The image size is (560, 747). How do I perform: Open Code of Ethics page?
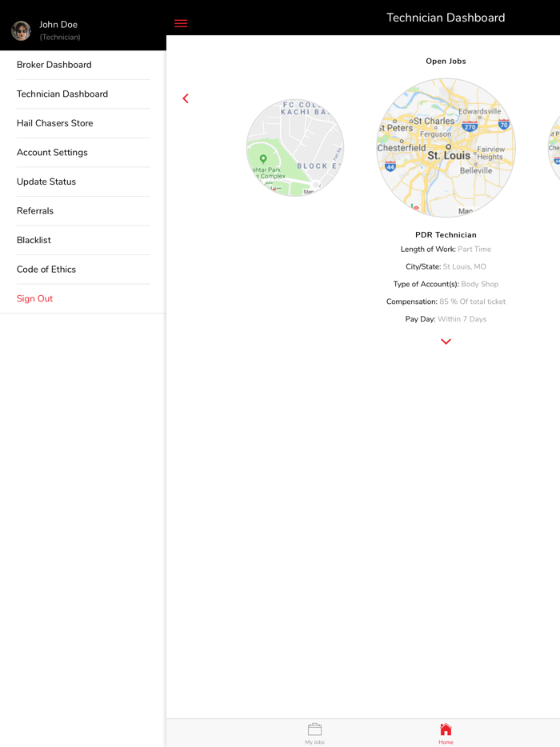click(83, 270)
